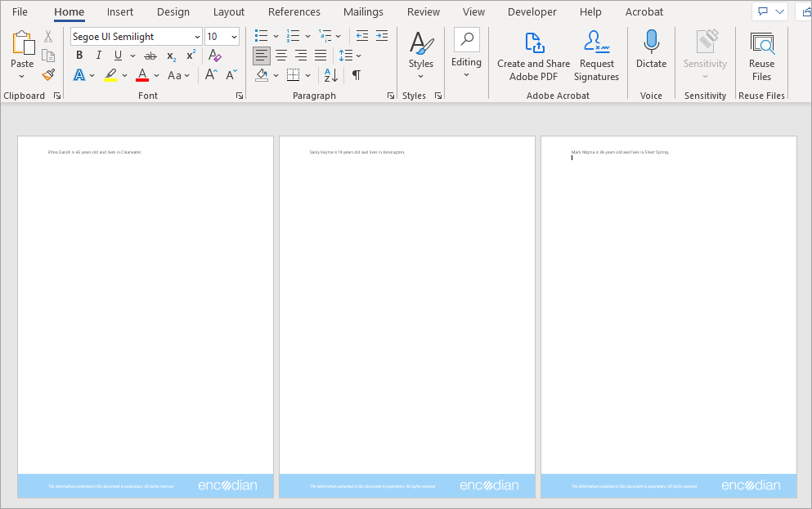
Task: Click the Create and Share Adobe PDF icon
Action: [535, 42]
